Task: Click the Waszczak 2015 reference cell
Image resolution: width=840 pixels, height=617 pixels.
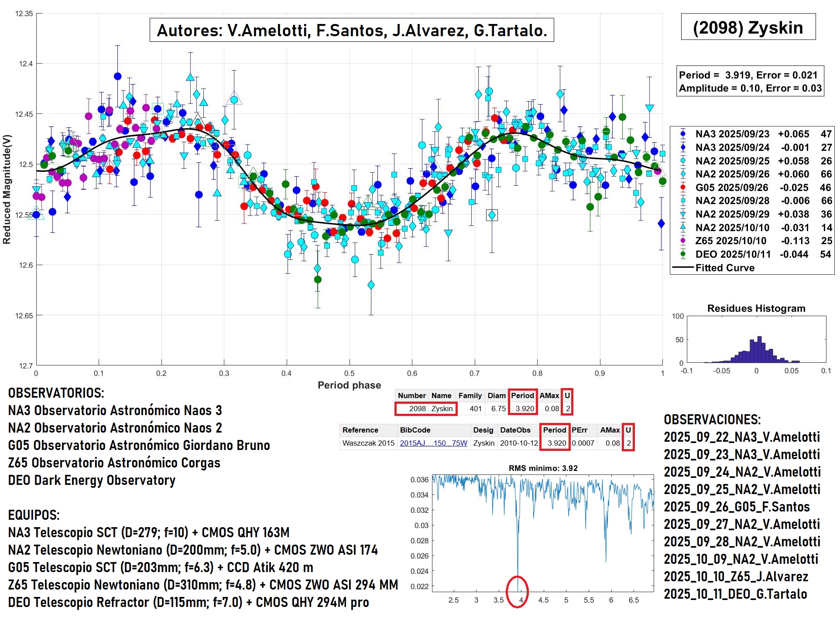Action: [368, 443]
